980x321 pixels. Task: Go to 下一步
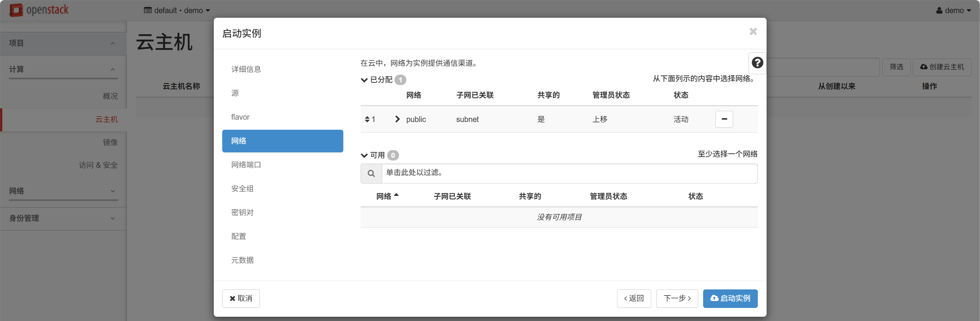677,299
